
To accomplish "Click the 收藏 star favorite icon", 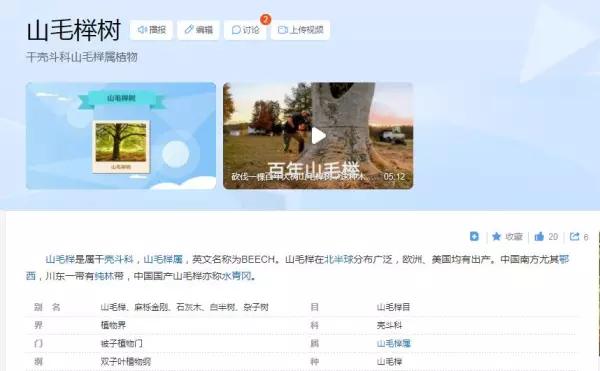I will (496, 236).
